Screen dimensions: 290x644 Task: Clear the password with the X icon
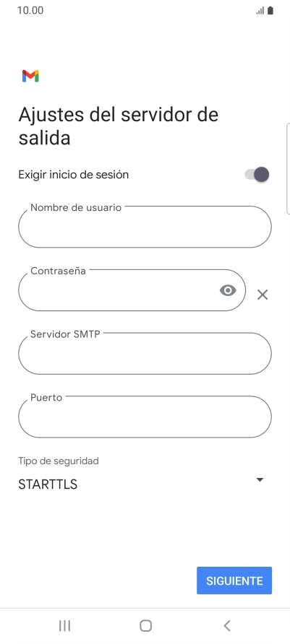tap(263, 295)
